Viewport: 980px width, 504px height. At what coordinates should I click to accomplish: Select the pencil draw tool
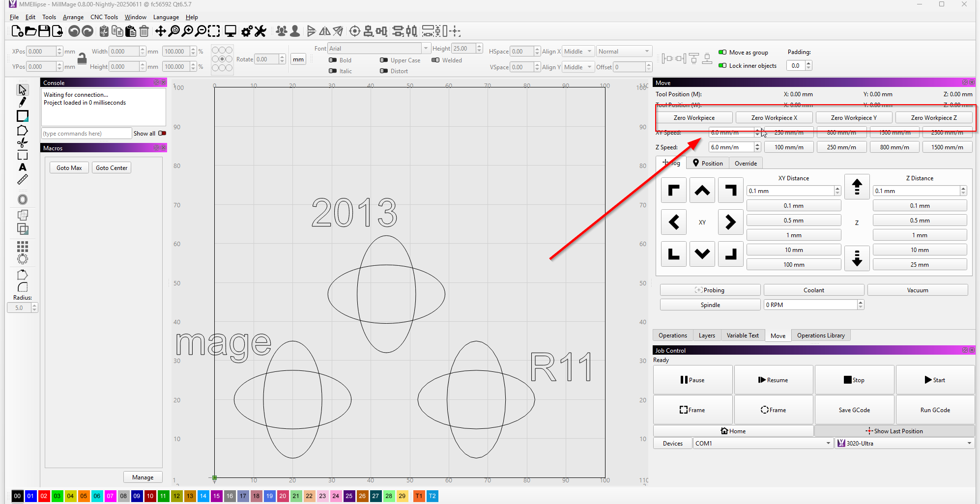tap(22, 102)
